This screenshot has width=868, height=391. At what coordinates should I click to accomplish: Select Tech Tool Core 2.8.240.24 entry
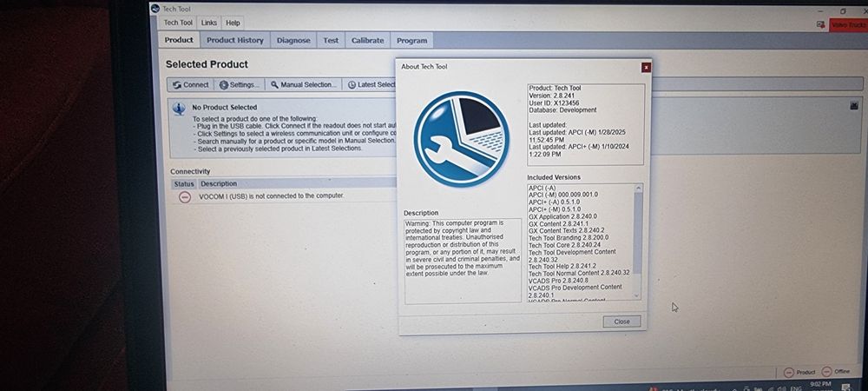click(564, 245)
